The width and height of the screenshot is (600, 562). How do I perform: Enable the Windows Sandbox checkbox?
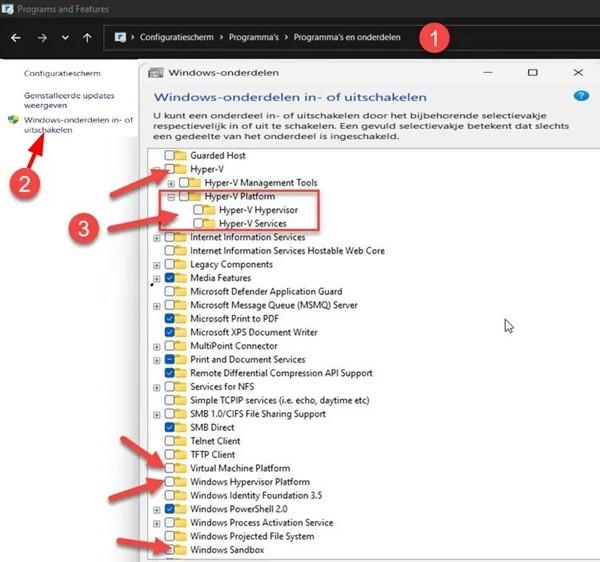pos(170,550)
